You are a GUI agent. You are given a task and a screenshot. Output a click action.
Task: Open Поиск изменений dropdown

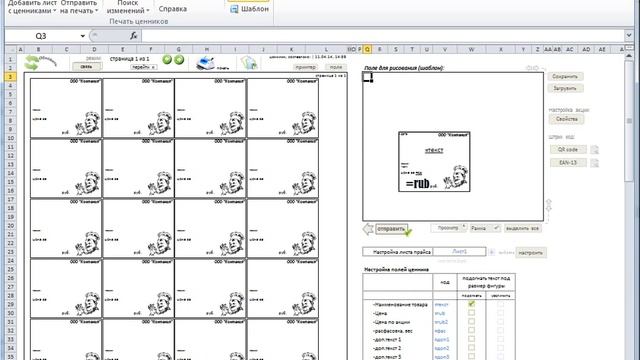[128, 7]
